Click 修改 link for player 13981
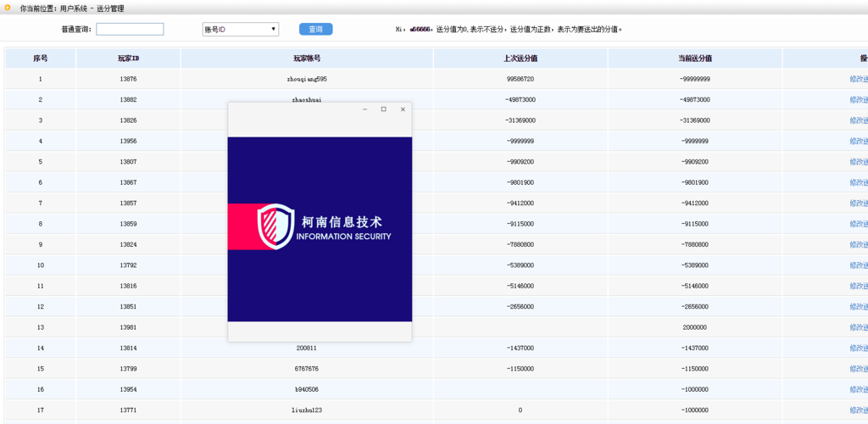The width and height of the screenshot is (868, 424). tap(859, 327)
